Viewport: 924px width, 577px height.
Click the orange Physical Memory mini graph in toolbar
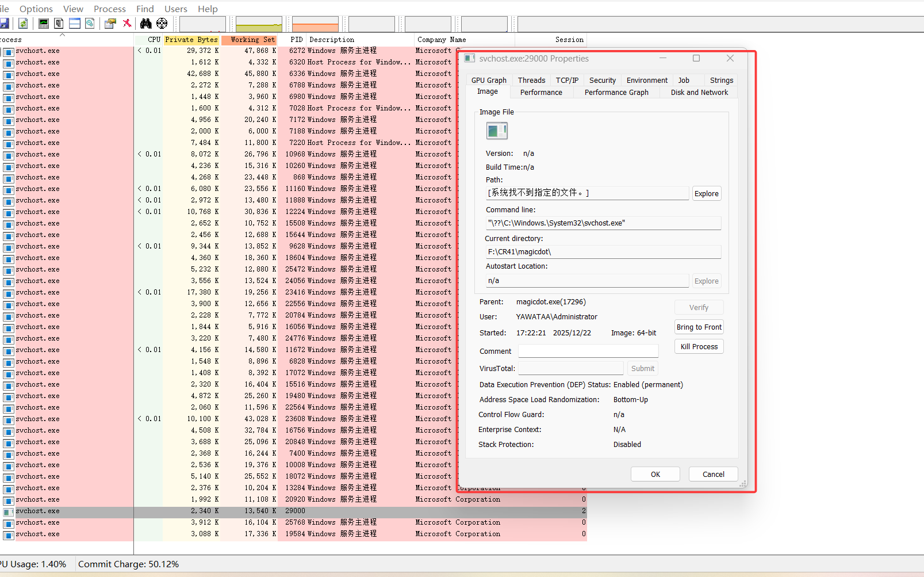pos(315,24)
